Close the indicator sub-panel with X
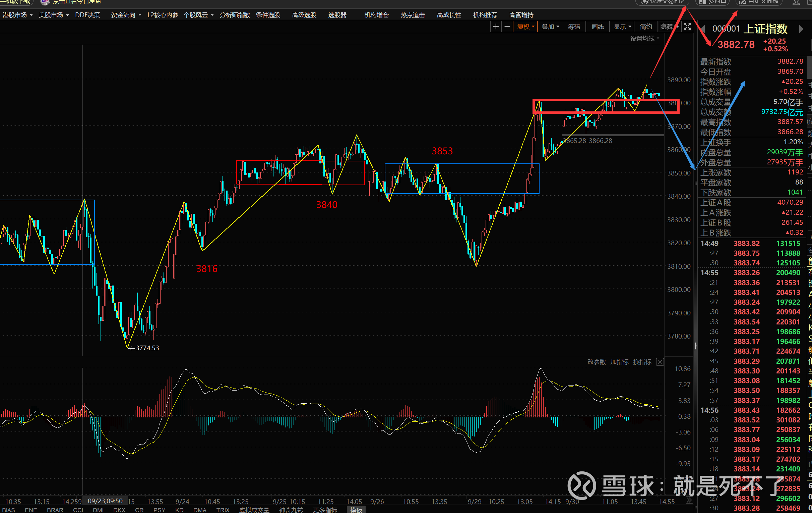 pyautogui.click(x=660, y=362)
